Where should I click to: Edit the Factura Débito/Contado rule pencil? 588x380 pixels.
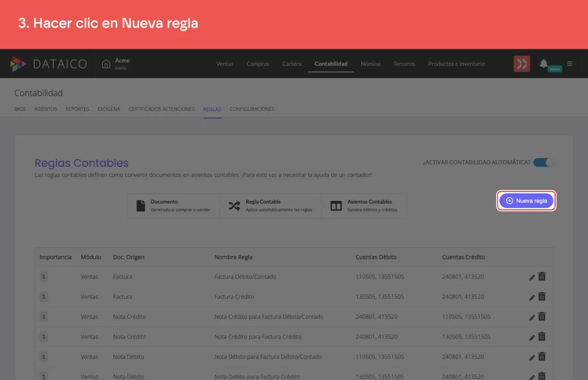click(x=532, y=278)
